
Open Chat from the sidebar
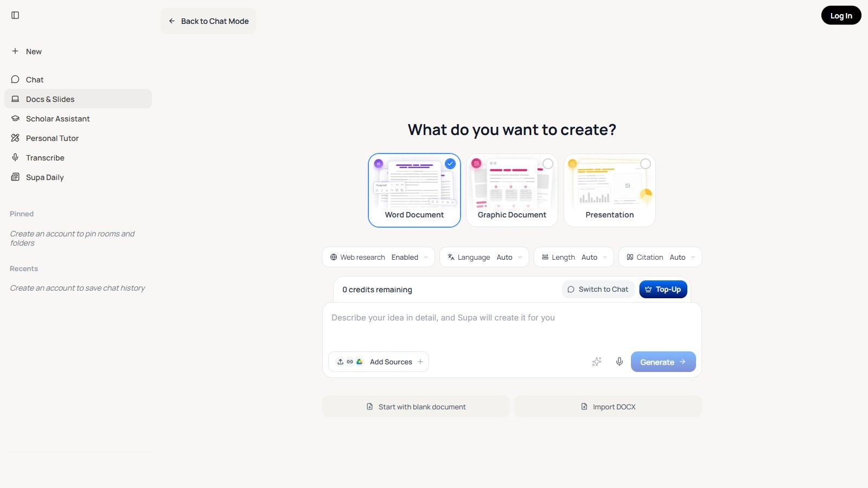tap(35, 80)
